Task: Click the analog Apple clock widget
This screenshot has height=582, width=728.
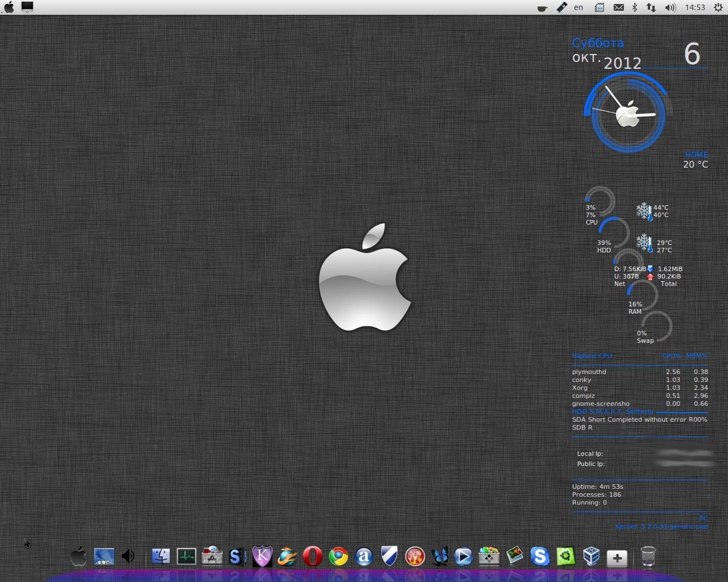Action: [x=627, y=113]
